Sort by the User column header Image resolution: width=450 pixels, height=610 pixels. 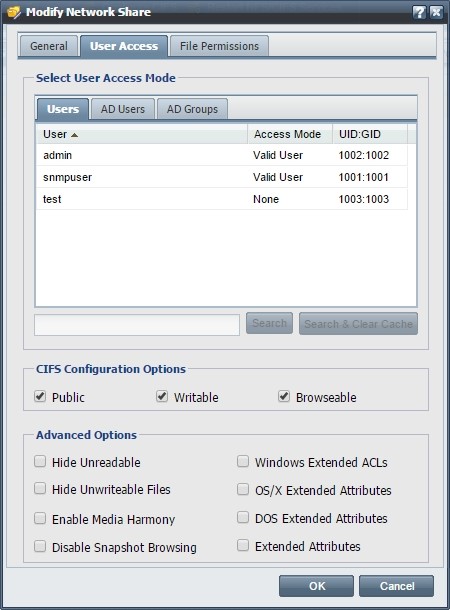click(x=142, y=134)
